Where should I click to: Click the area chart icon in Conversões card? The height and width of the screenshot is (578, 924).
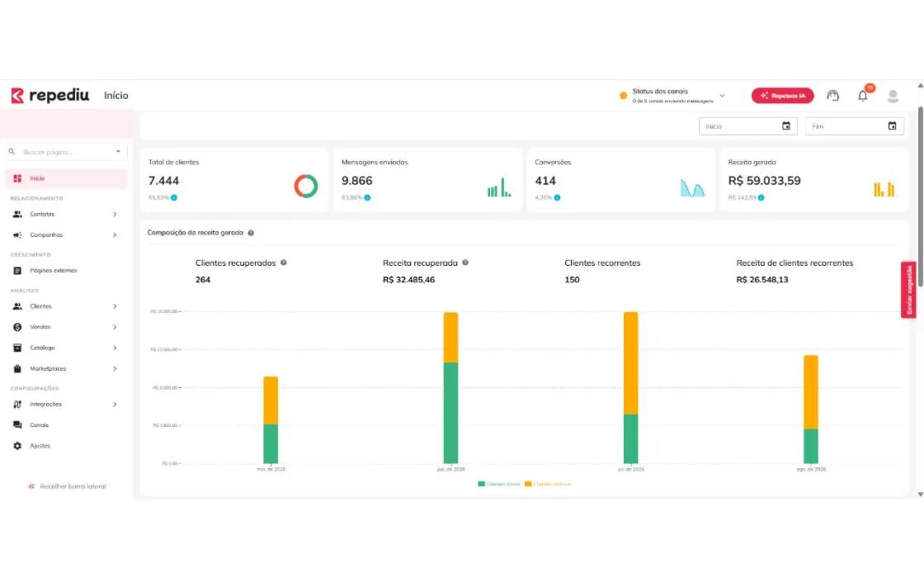pyautogui.click(x=692, y=188)
